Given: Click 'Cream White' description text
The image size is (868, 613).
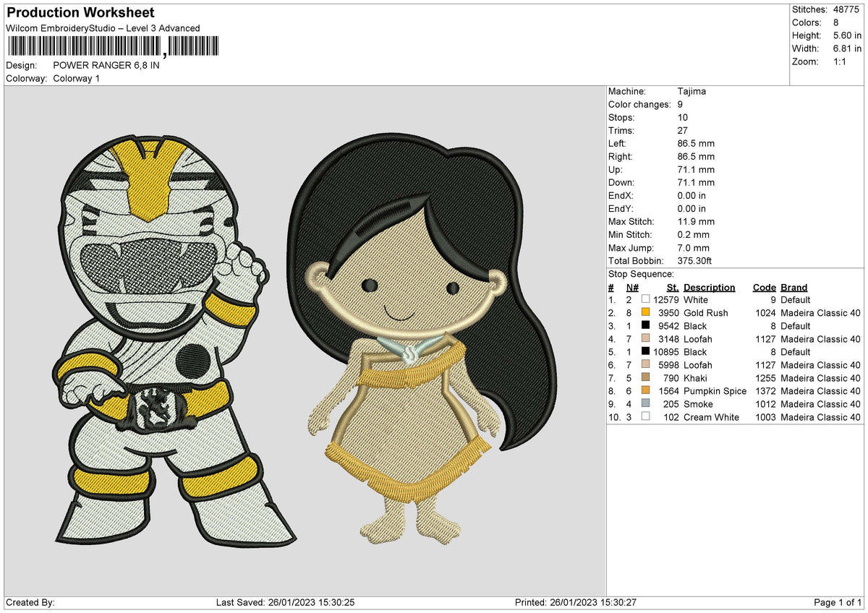Looking at the screenshot, I should tap(711, 416).
